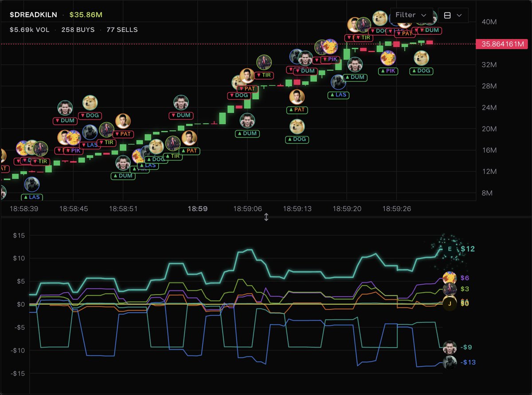Click DUM avatar above DUM buy near 18:58:51
This screenshot has height=395, width=532.
pyautogui.click(x=123, y=163)
